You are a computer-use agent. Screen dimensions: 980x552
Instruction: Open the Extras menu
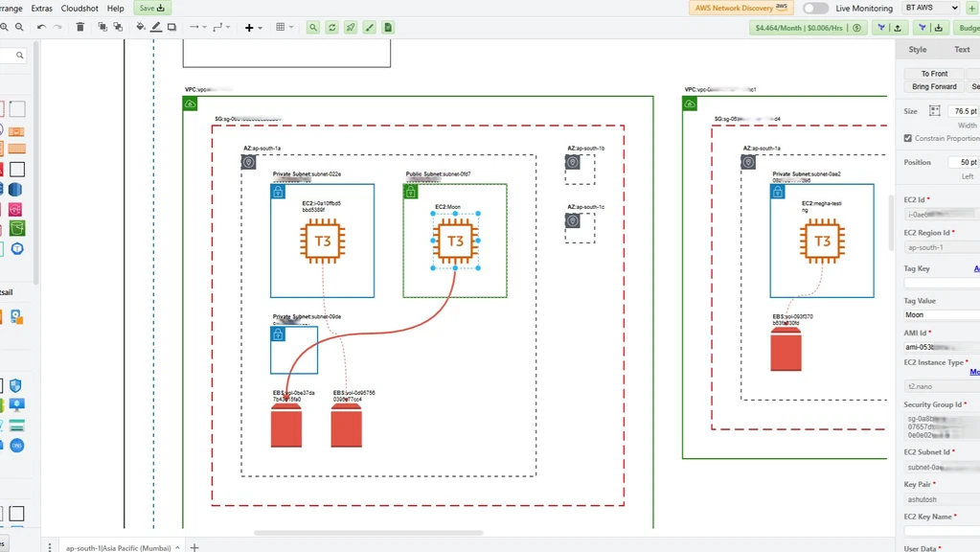pyautogui.click(x=42, y=8)
